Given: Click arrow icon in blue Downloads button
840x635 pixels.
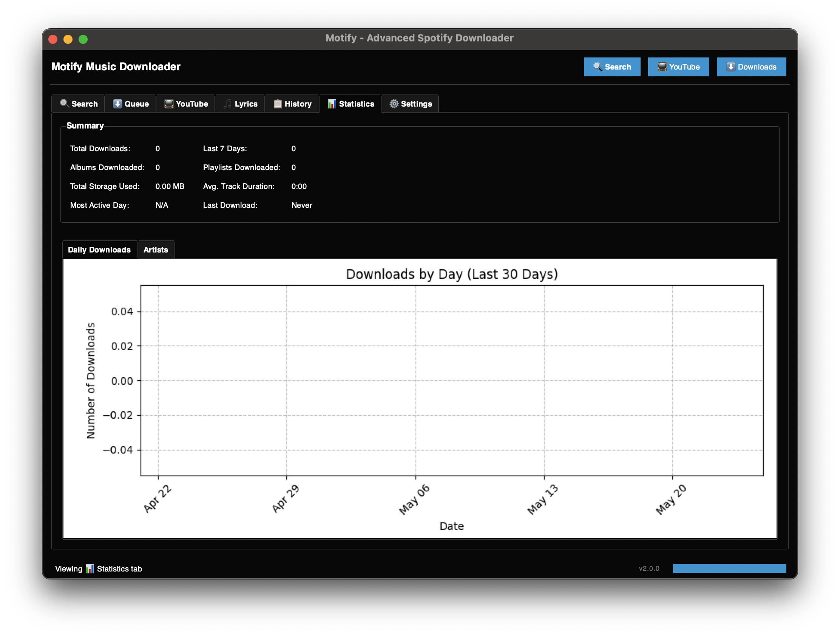Looking at the screenshot, I should coord(731,67).
